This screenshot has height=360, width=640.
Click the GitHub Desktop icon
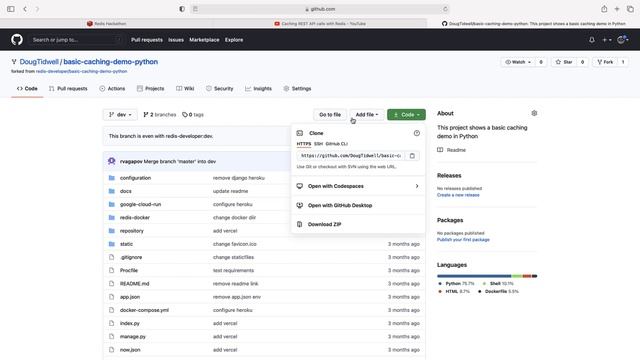tap(300, 205)
